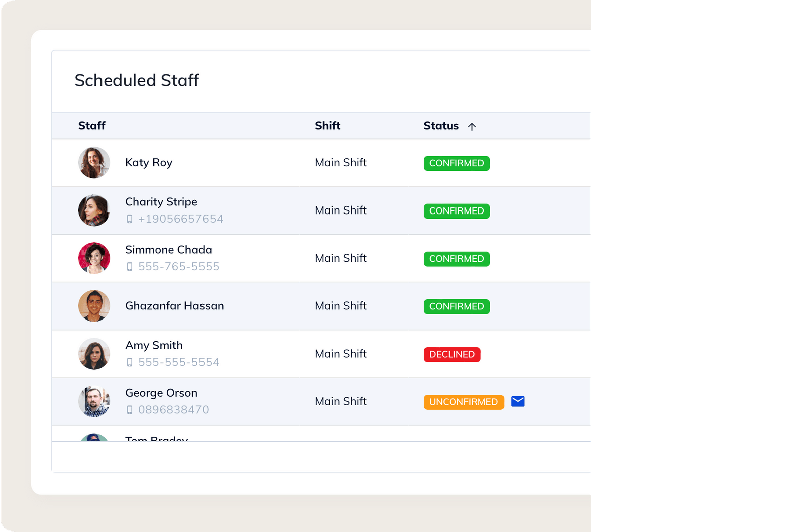
Task: Click the phone icon beside Amy Smith
Action: click(x=131, y=362)
